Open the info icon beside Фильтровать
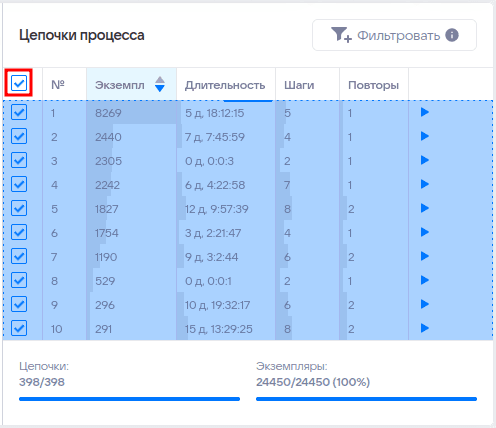The width and height of the screenshot is (496, 428). pyautogui.click(x=452, y=35)
